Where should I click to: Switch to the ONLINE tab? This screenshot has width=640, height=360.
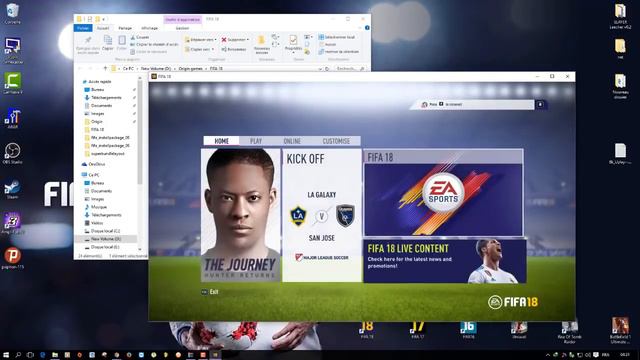(292, 141)
